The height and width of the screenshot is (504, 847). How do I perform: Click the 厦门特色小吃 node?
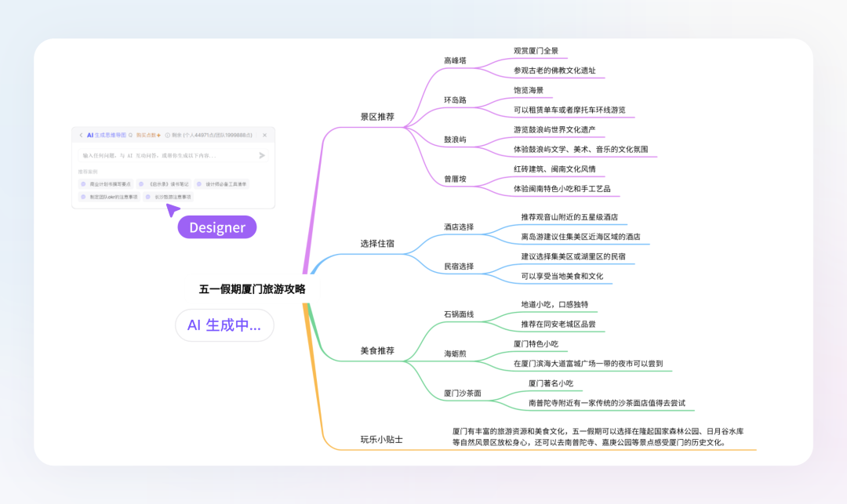click(536, 344)
